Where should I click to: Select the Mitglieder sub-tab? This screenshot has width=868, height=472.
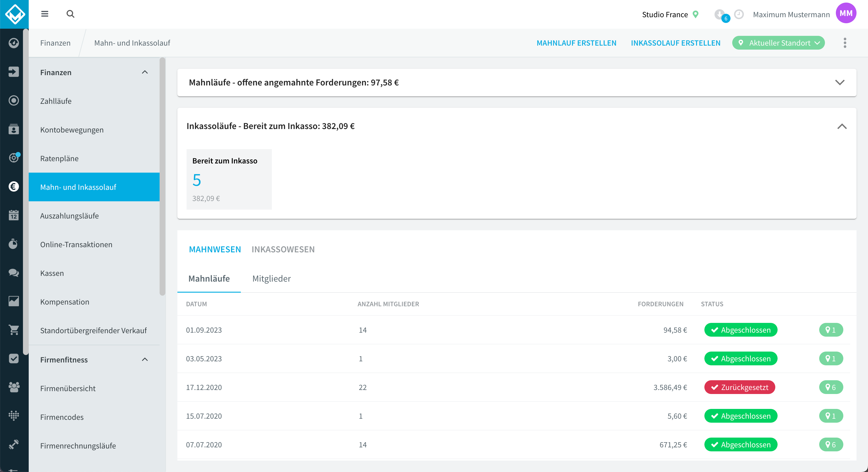pyautogui.click(x=271, y=278)
